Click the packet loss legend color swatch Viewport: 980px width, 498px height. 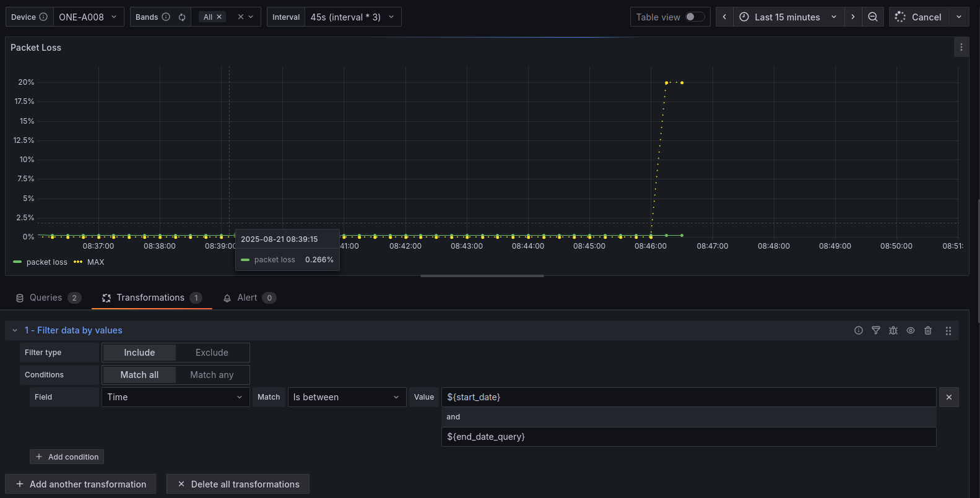[x=17, y=262]
